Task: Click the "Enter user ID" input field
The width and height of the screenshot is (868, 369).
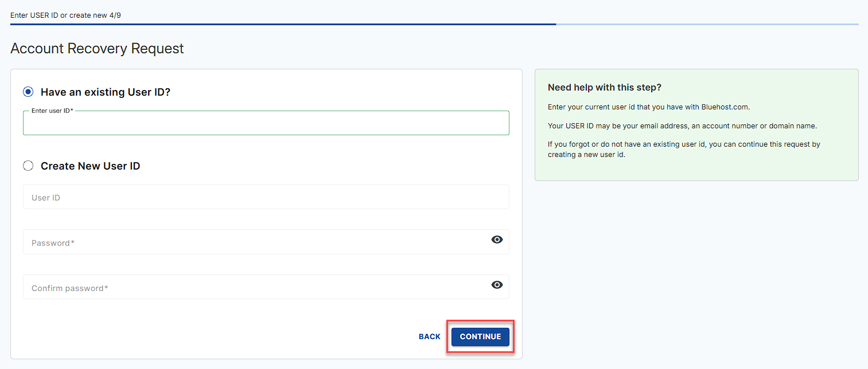Action: coord(266,123)
